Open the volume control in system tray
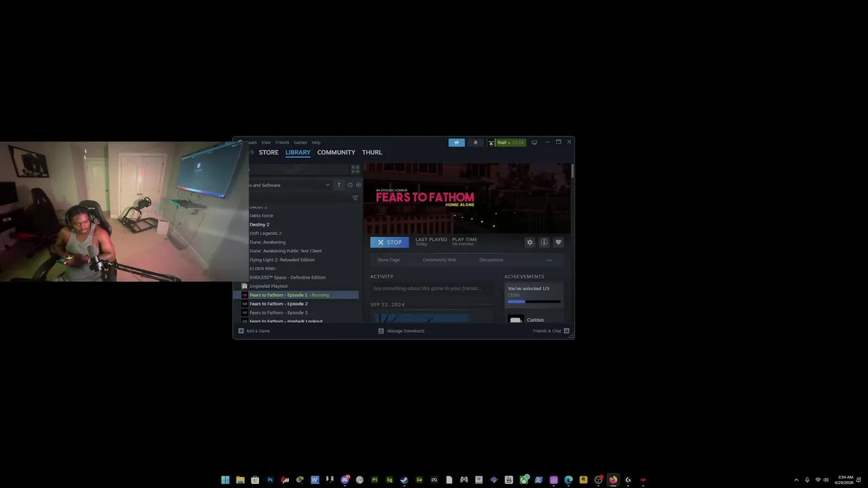This screenshot has height=488, width=868. 826,480
